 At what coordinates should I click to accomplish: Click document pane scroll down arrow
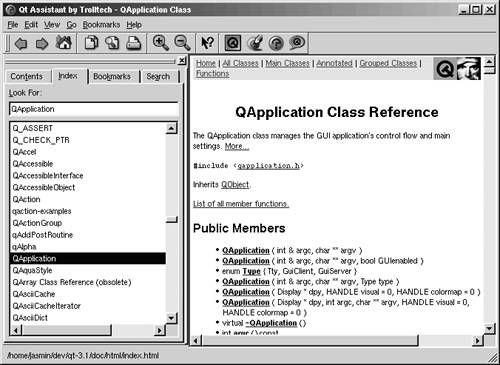click(489, 328)
